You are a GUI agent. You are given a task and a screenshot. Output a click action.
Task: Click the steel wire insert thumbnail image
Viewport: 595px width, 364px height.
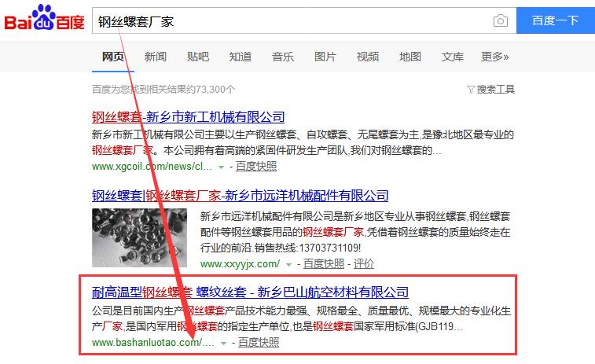point(139,237)
